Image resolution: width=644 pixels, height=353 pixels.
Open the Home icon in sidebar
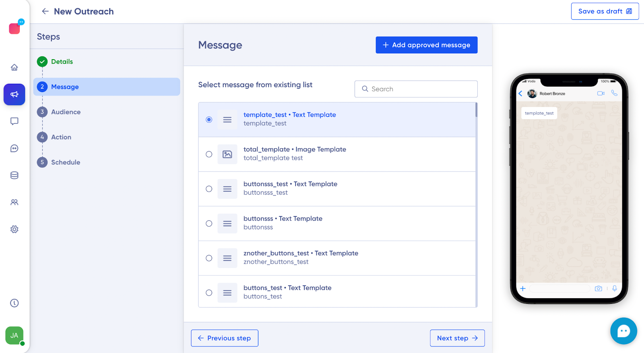[14, 67]
